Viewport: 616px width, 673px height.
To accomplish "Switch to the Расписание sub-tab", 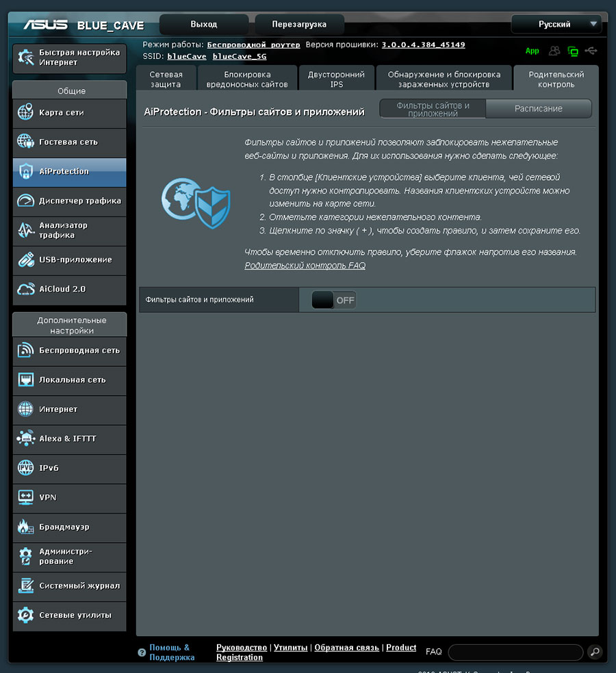I will point(539,109).
